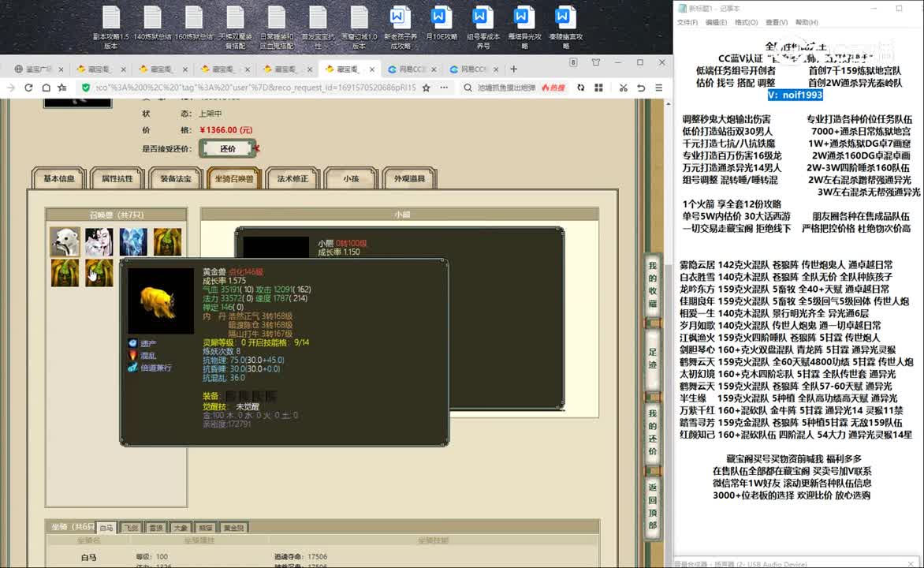Open the browser hamburger menu

pos(659,88)
